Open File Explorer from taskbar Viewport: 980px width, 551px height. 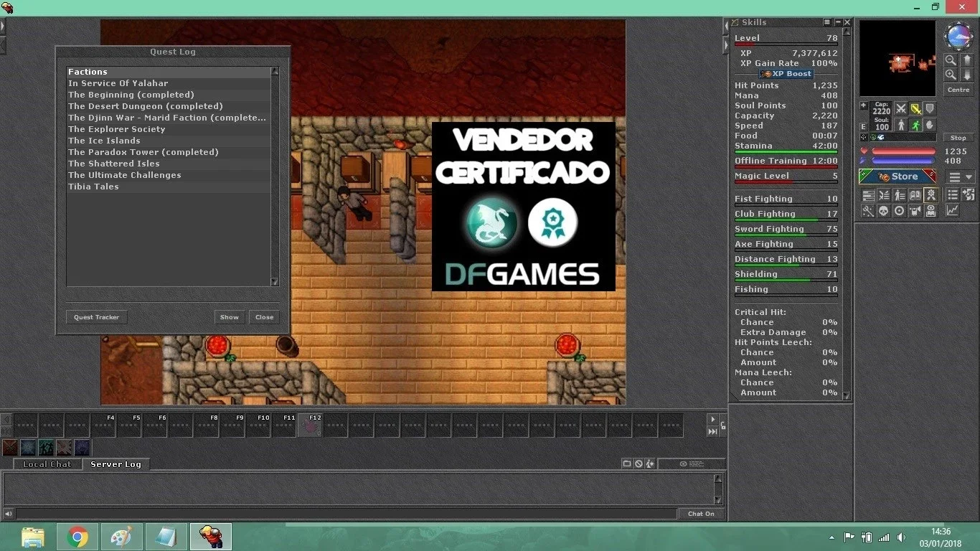(33, 537)
